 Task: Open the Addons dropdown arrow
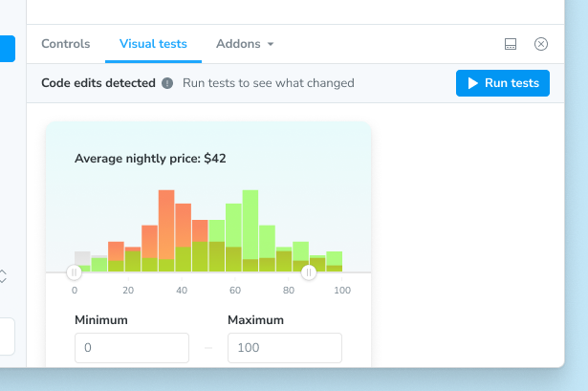coord(271,45)
